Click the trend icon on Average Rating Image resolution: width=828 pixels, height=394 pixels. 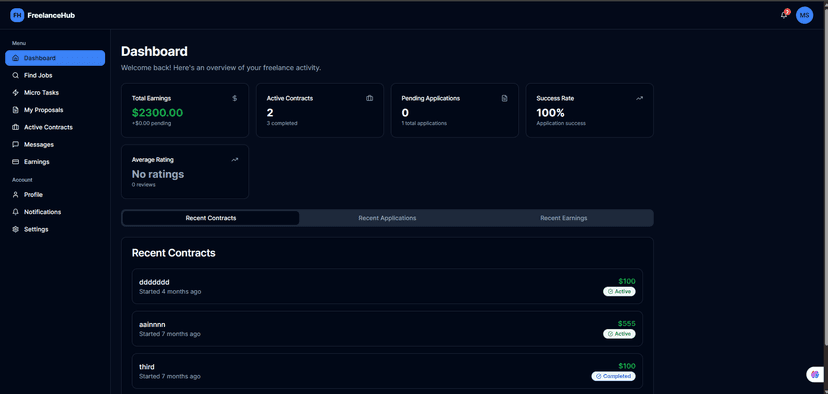click(234, 160)
